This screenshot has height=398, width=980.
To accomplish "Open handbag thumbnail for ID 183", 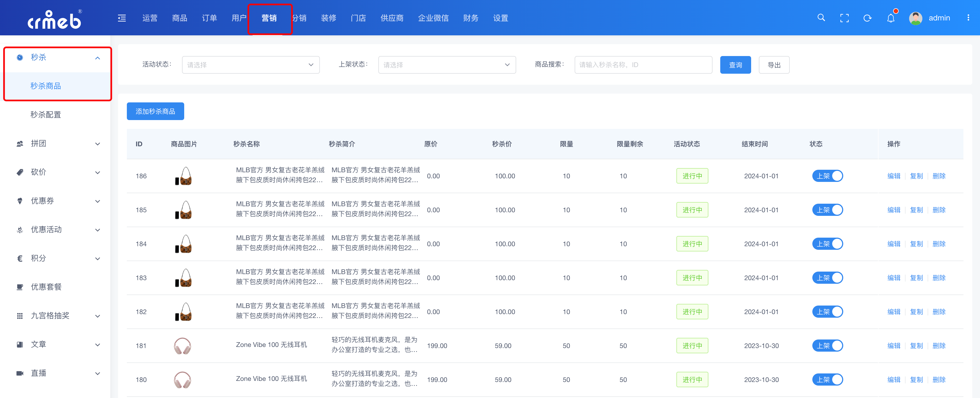I will 183,278.
